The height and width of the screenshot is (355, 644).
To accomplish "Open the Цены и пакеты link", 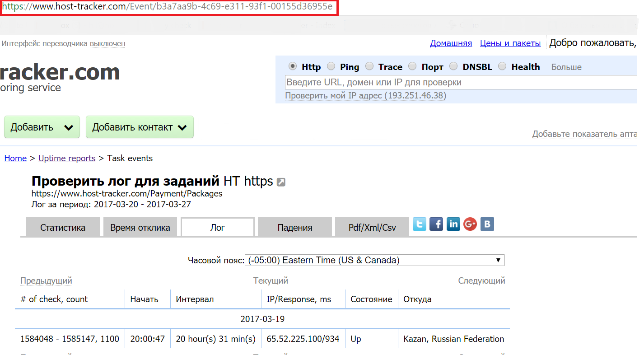I will [x=510, y=43].
